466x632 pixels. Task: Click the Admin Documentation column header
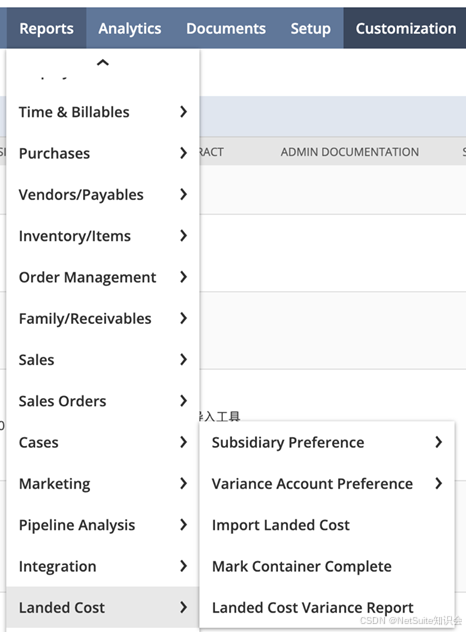[x=350, y=152]
